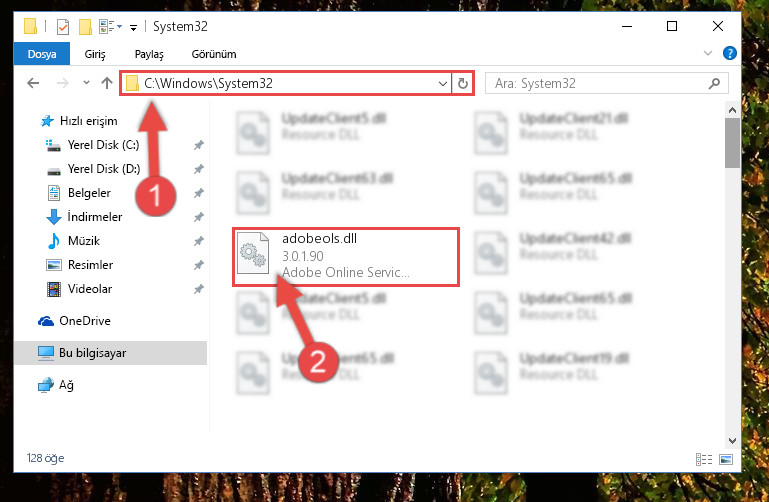The image size is (769, 502).
Task: Open the Help question mark icon
Action: 730,53
